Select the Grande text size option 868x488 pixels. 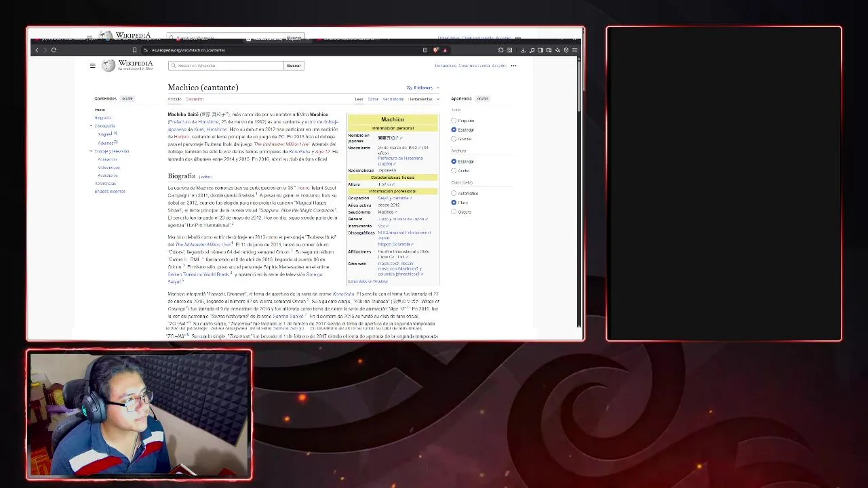tap(454, 139)
